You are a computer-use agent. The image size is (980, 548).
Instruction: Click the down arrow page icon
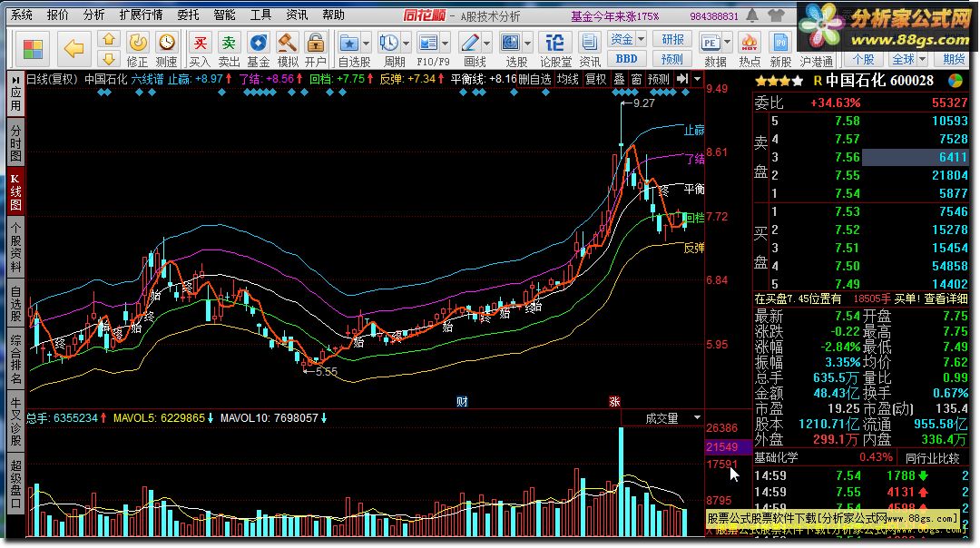click(x=109, y=59)
